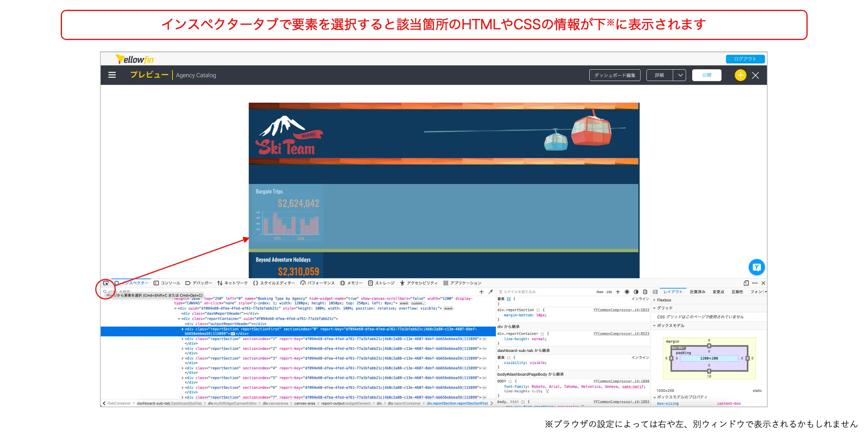Open the blue Yellowfin assistant bubble
The image size is (868, 434).
756,267
